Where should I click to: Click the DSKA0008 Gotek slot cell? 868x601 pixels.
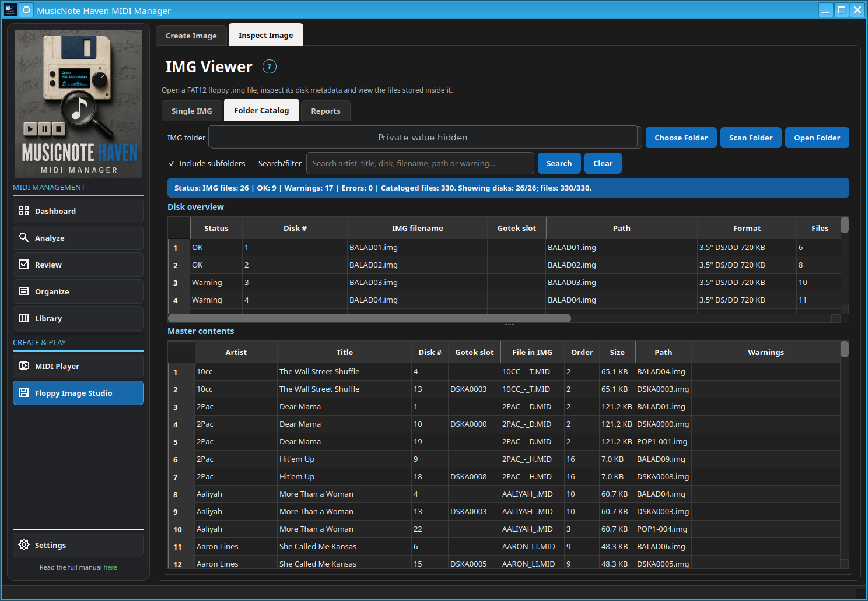(x=474, y=476)
